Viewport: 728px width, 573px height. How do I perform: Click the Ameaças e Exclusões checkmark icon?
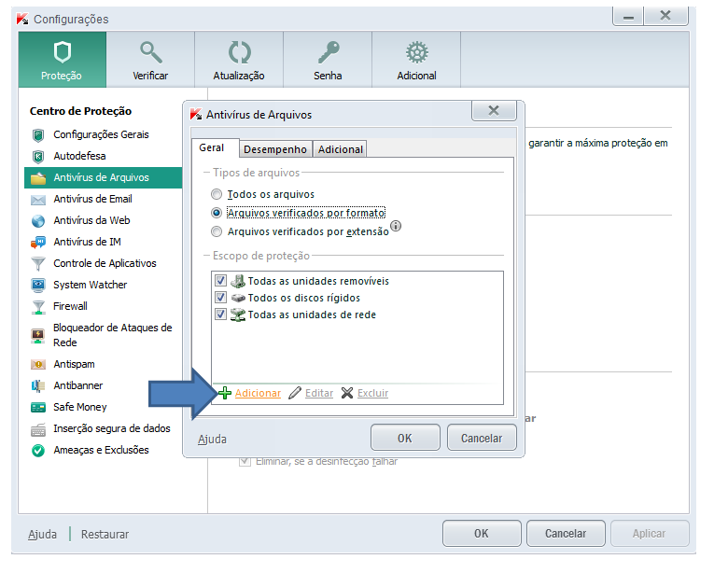38,451
